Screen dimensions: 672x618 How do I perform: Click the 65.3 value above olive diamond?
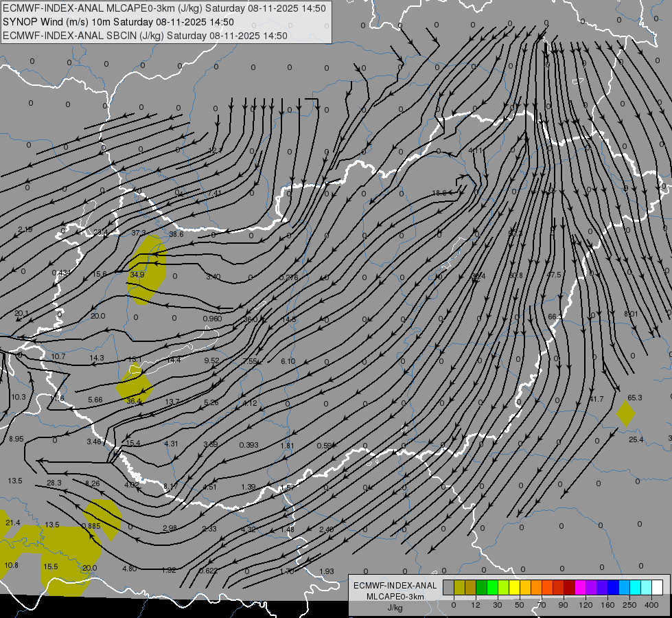pos(635,398)
